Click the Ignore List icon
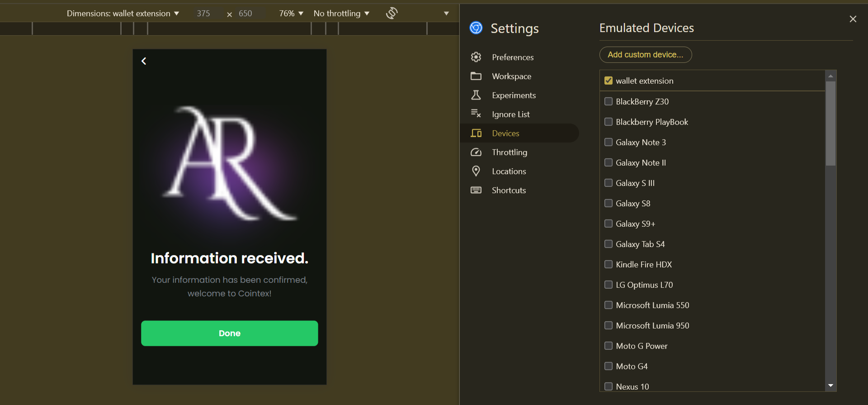 476,114
